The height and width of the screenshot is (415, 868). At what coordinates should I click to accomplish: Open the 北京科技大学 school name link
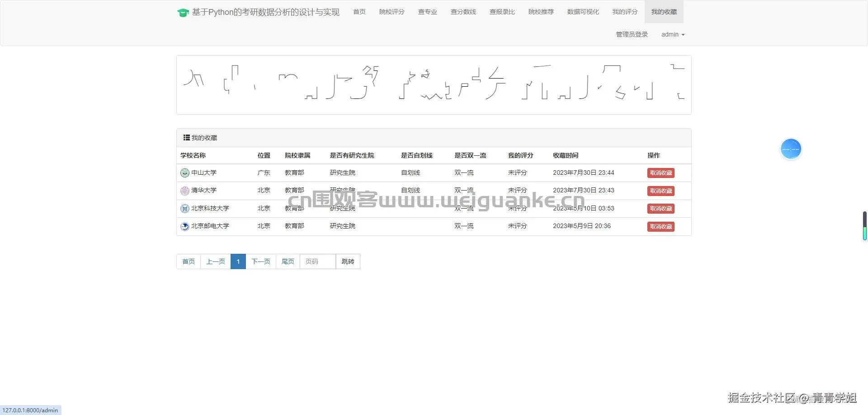[x=210, y=208]
